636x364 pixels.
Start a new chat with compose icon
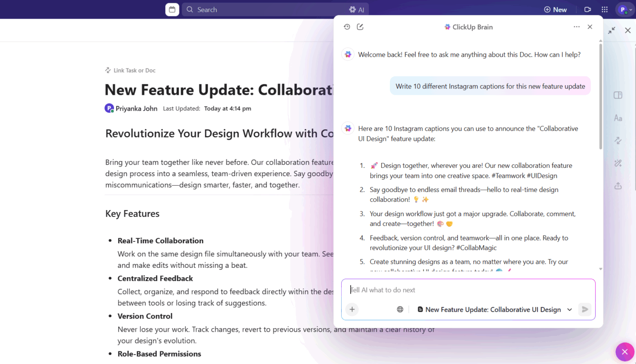pyautogui.click(x=360, y=27)
